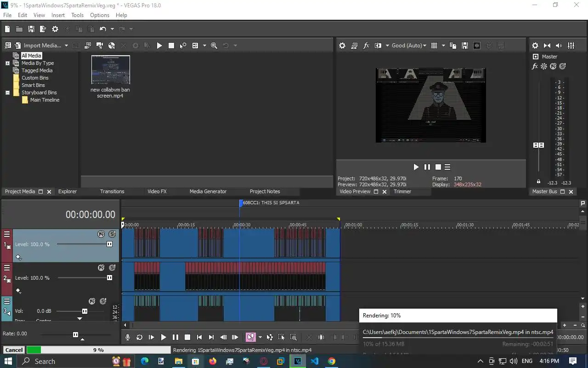Viewport: 588px width, 368px height.
Task: Copy preview snapshot to clipboard icon
Action: coord(453,46)
